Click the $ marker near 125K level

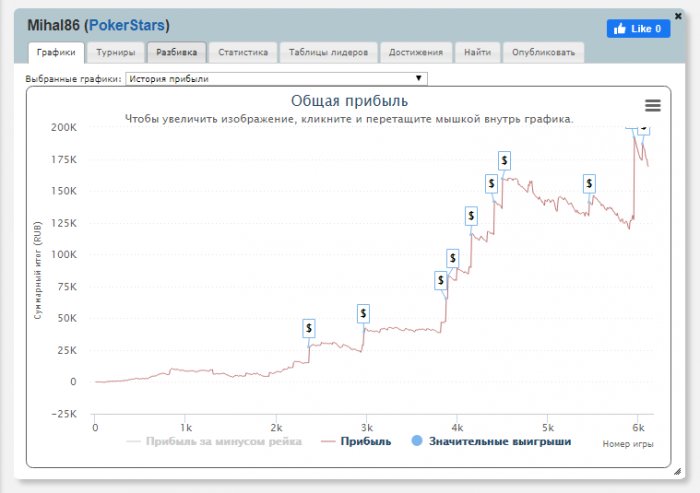471,216
